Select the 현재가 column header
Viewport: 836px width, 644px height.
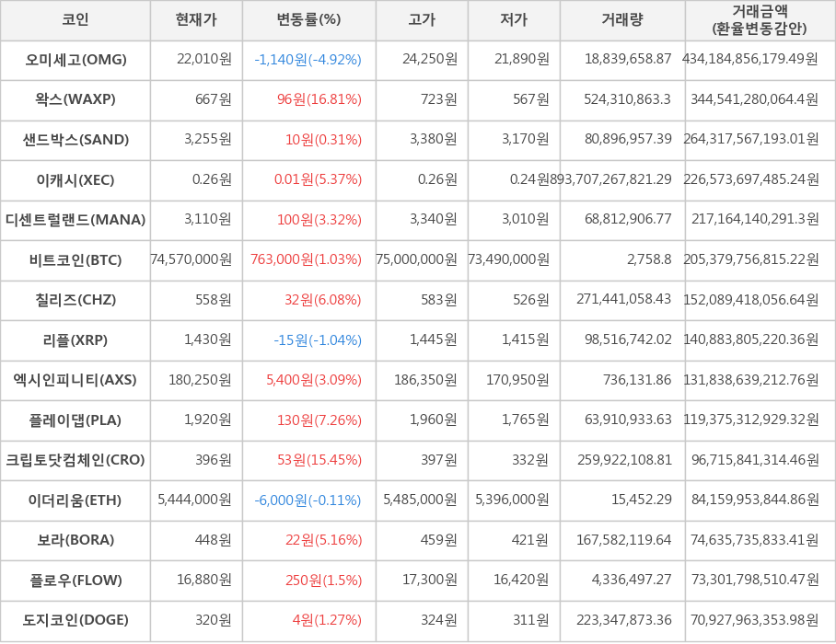(x=196, y=19)
